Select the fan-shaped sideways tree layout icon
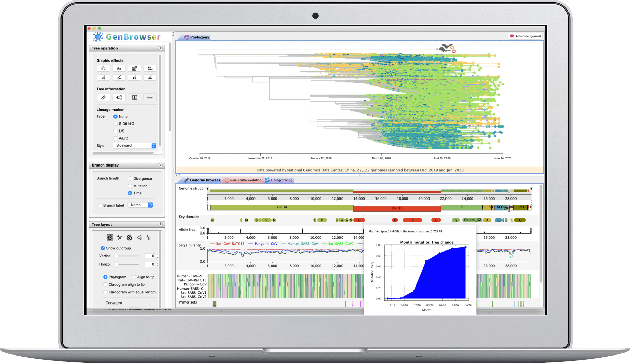Image resolution: width=630 pixels, height=364 pixels. [139, 237]
